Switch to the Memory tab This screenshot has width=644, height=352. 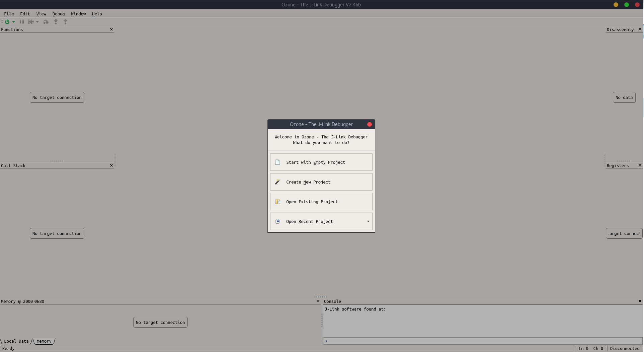(44, 341)
